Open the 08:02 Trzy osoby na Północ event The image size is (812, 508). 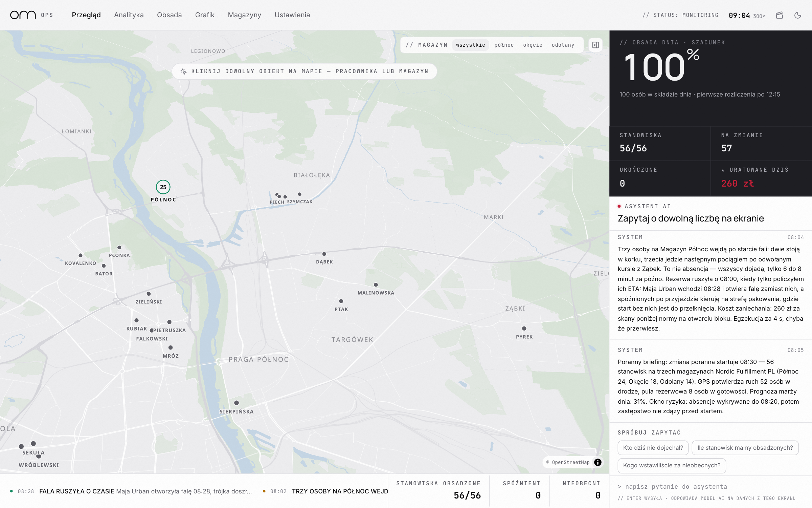[x=325, y=491]
